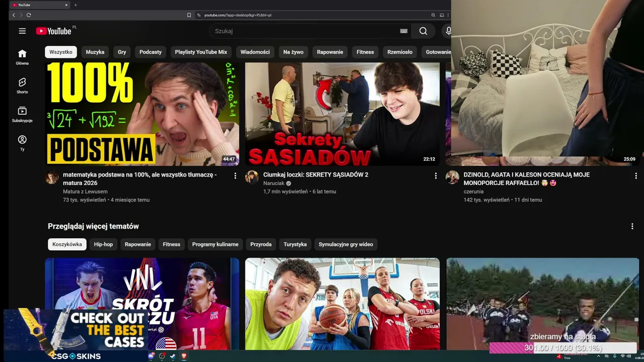Click the zoom magnifier in the address bar

pyautogui.click(x=433, y=15)
